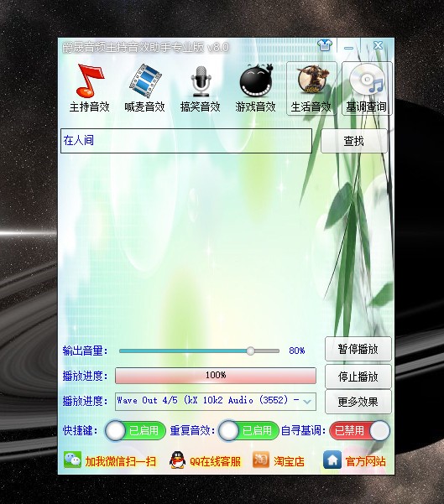This screenshot has height=504, width=444.
Task: Click the skin shirt icon in title bar
Action: pyautogui.click(x=325, y=45)
